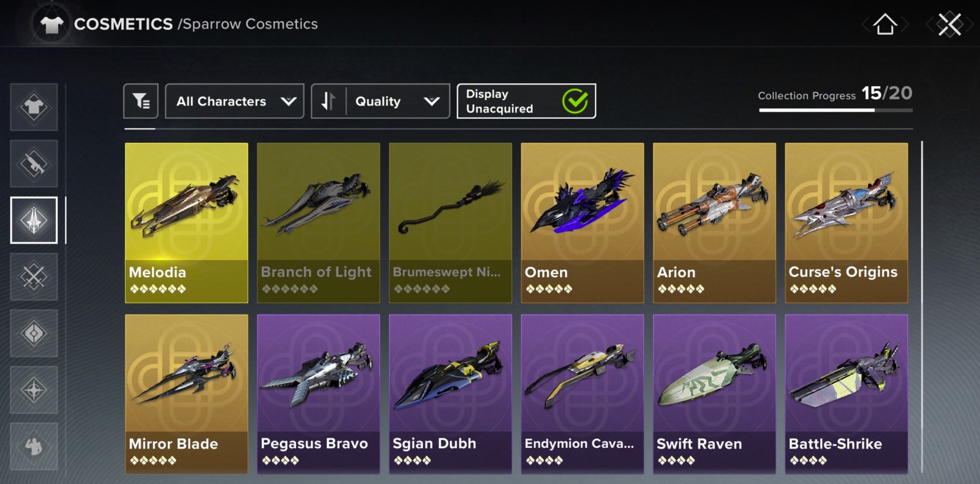Choose the Pegasus Bravo sparrow
Screen dimensions: 980x484
[x=318, y=394]
